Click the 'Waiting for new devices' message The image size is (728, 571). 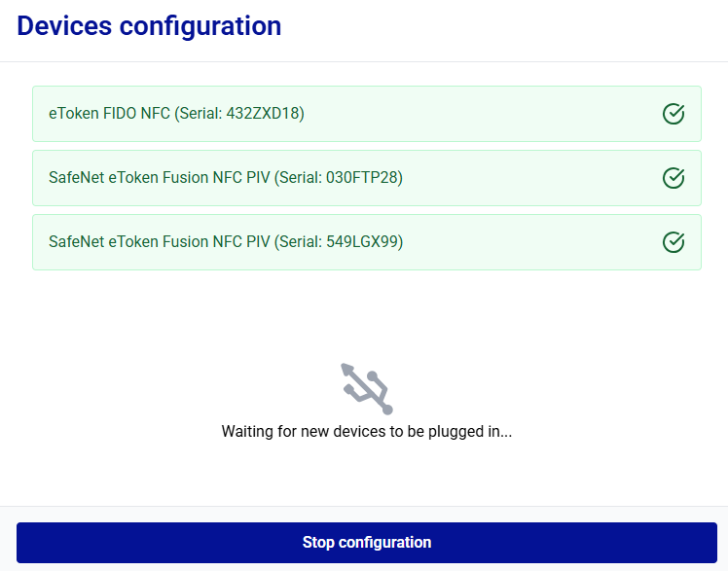click(367, 431)
